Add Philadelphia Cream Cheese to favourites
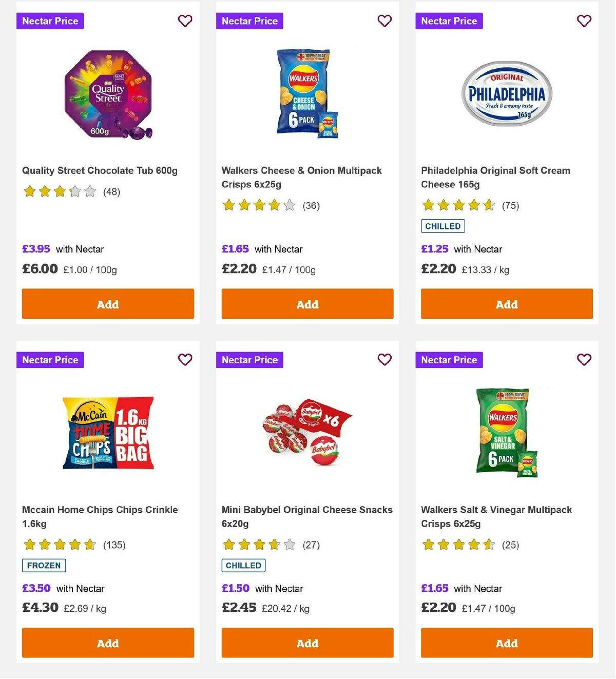The image size is (616, 679). 584,21
